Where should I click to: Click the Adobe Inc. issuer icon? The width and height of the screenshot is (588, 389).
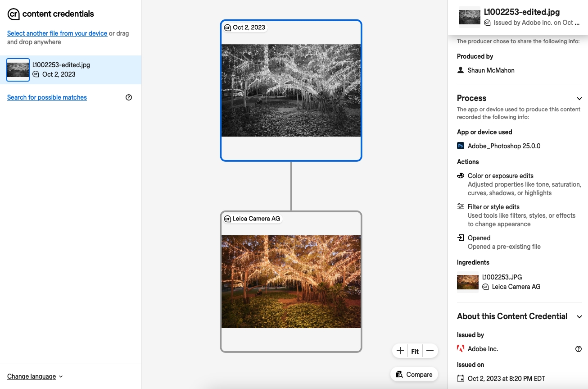[x=461, y=348]
